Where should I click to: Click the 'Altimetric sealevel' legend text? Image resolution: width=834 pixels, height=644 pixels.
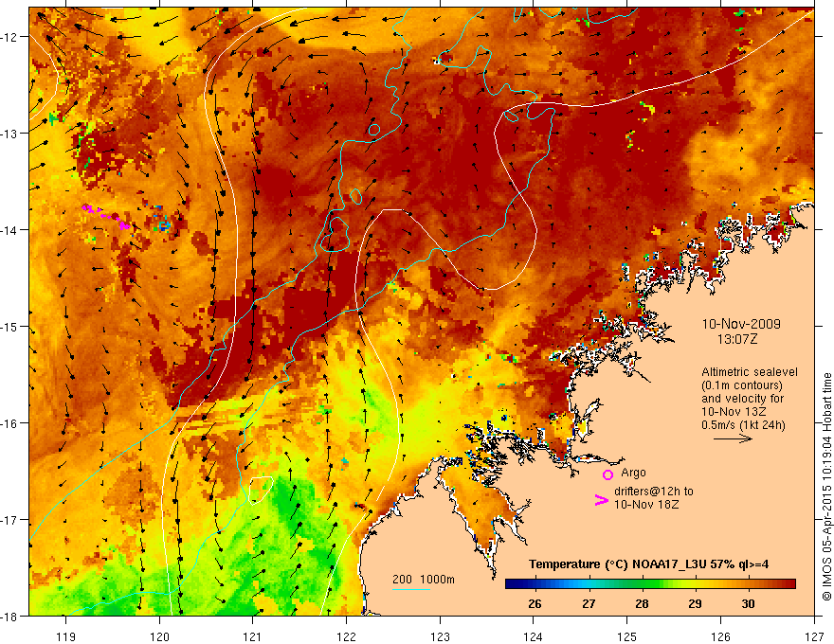tap(750, 372)
